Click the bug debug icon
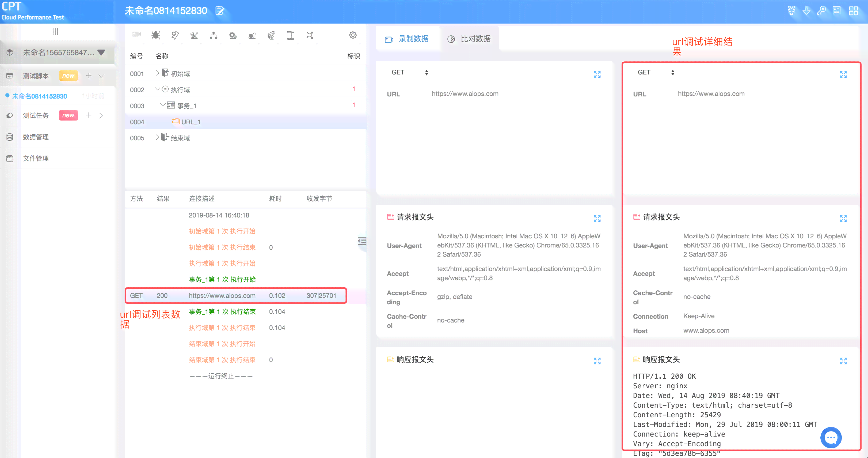Viewport: 868px width, 458px height. coord(156,35)
